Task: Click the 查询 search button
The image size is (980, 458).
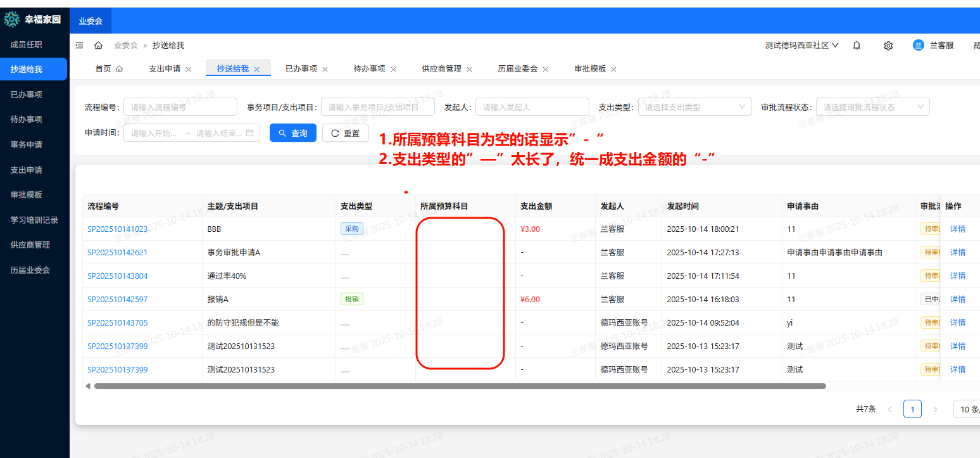Action: click(292, 133)
